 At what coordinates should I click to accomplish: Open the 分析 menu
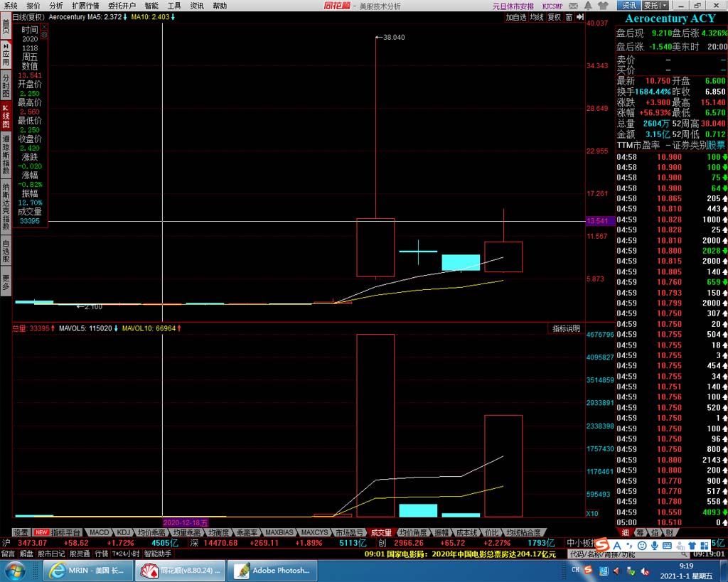coord(55,6)
